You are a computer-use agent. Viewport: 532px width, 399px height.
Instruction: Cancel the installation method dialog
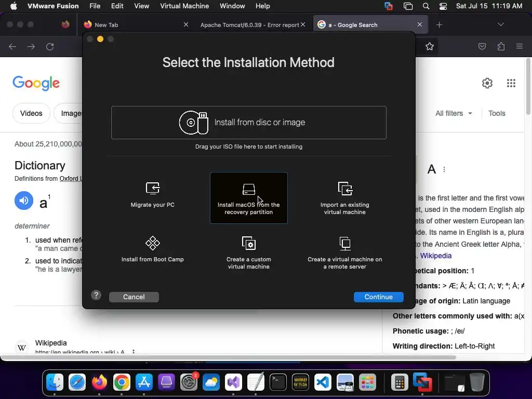click(x=134, y=297)
